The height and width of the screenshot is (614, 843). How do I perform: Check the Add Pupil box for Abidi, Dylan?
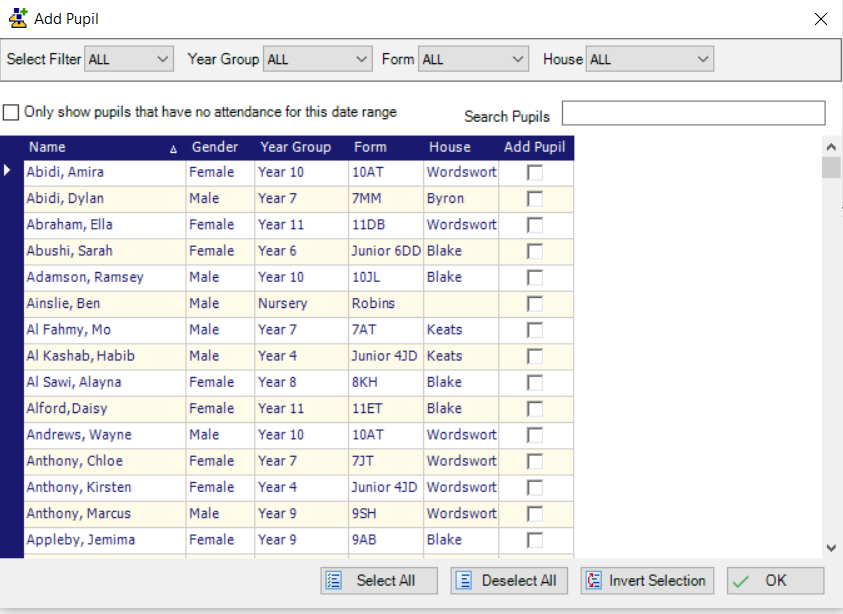pyautogui.click(x=535, y=198)
